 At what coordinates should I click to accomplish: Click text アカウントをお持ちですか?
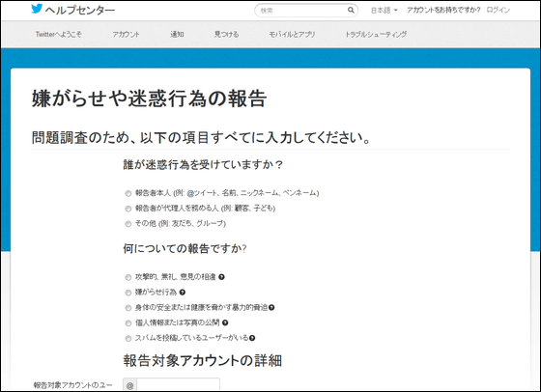click(443, 10)
